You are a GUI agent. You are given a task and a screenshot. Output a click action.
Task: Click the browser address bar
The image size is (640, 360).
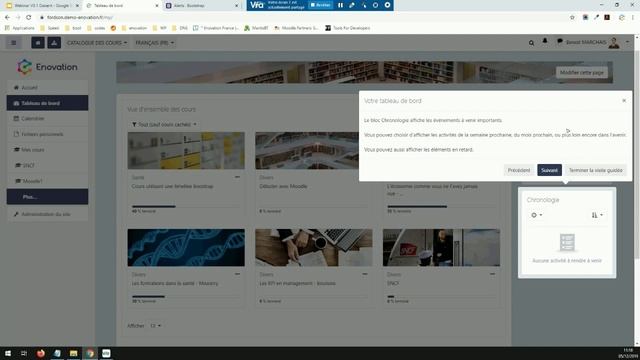pos(302,17)
